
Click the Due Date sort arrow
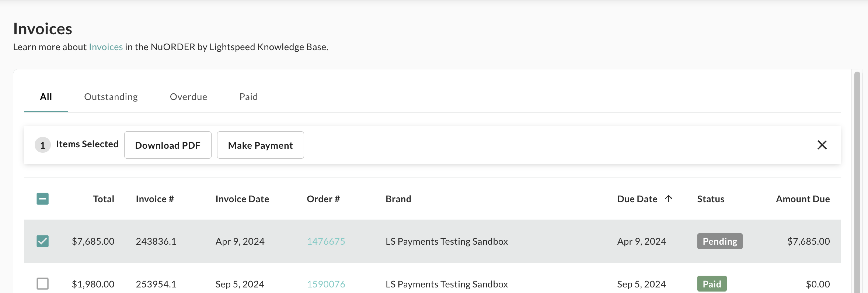669,199
